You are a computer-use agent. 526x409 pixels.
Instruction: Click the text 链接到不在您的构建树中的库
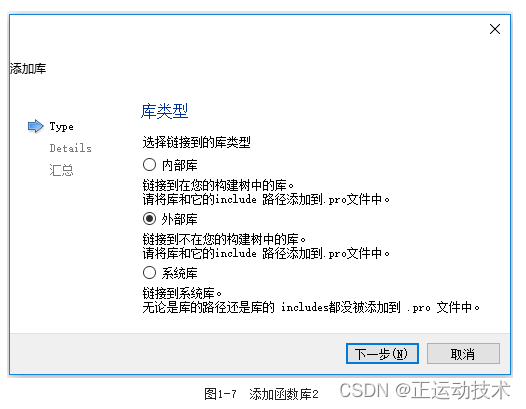[x=224, y=239]
